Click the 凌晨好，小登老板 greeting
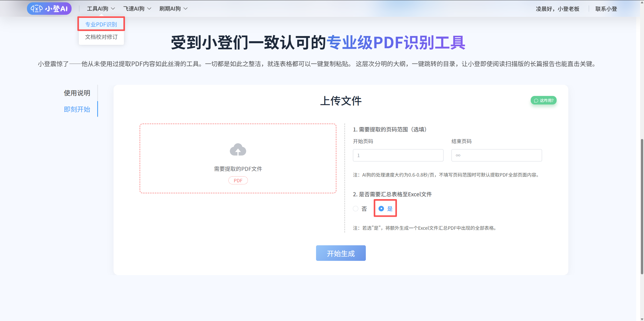Viewport: 644px width, 321px height. 557,9
